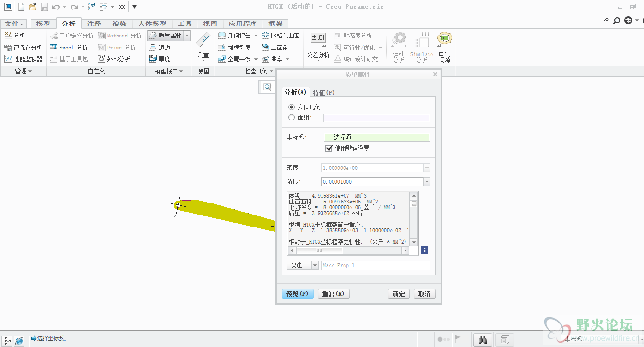Switch to the 模型 ribbon tab
The image size is (644, 347).
[43, 24]
